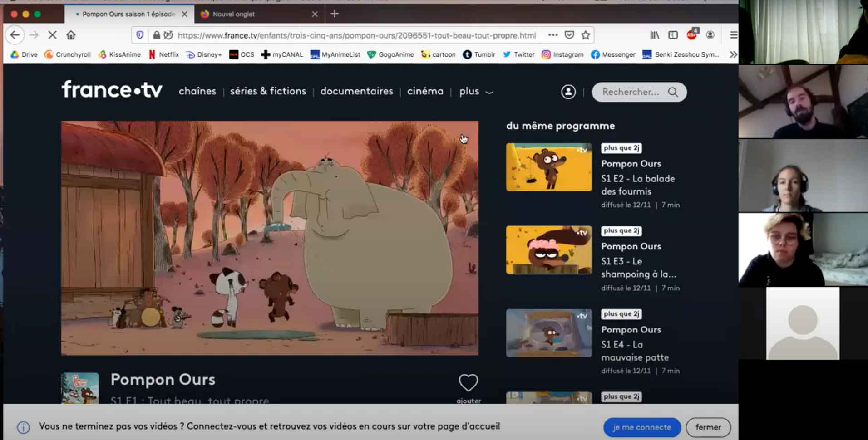
Task: Open séries & fictions menu
Action: coord(268,91)
